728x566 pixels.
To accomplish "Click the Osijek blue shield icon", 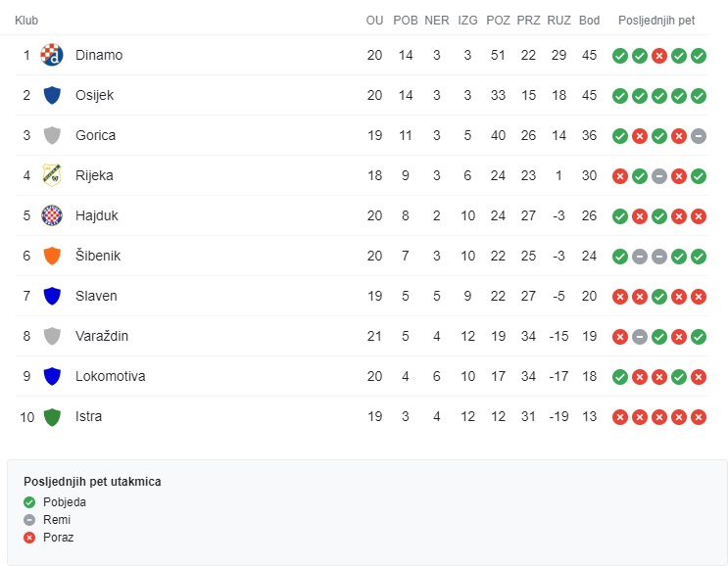I will pyautogui.click(x=52, y=95).
